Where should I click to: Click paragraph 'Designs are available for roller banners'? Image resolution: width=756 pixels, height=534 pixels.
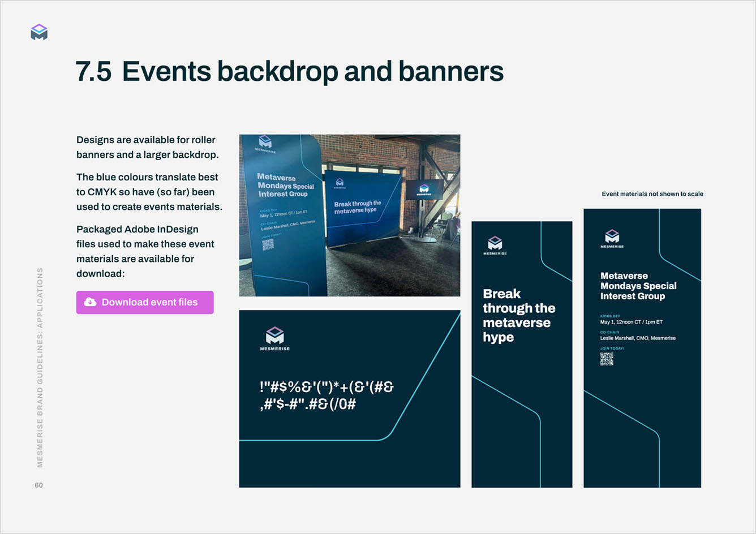pos(148,147)
